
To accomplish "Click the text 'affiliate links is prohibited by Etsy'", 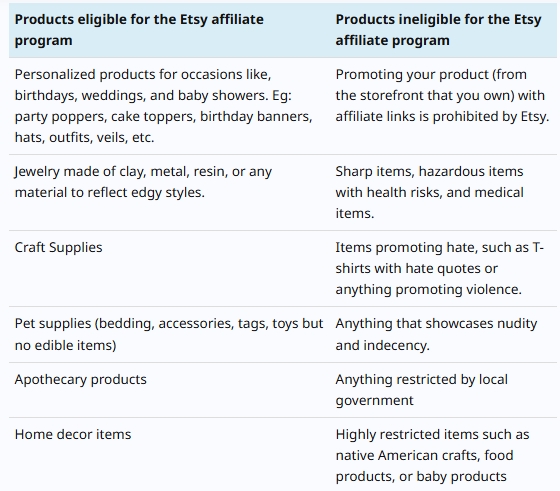I will 442,117.
